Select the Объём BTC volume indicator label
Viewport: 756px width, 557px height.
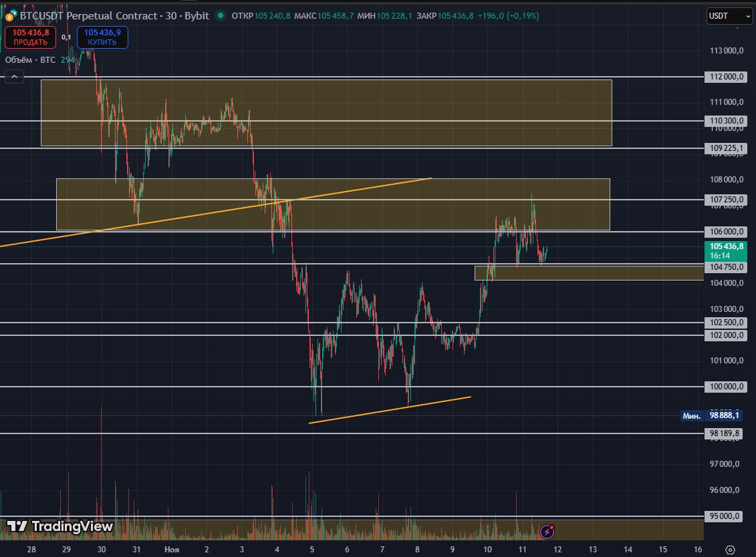click(30, 60)
